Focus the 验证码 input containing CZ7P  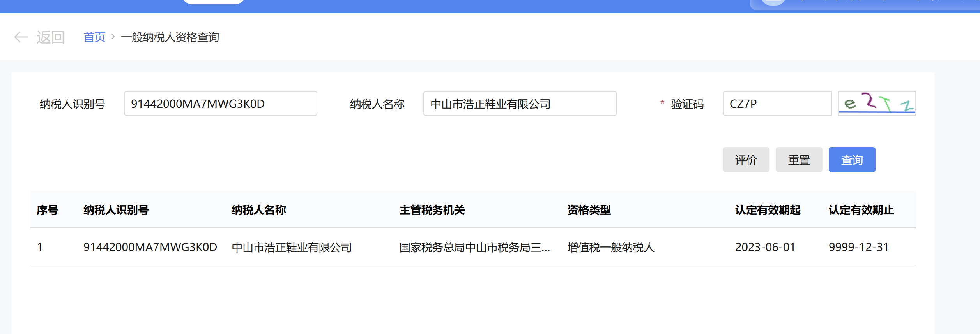777,104
